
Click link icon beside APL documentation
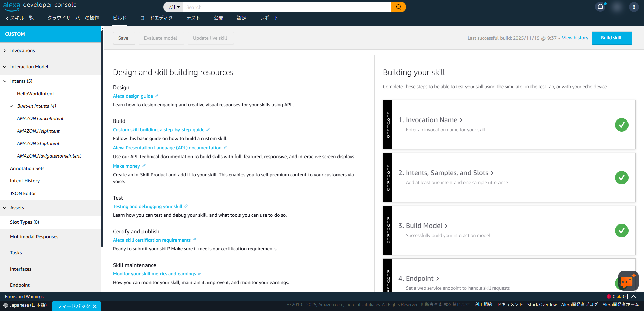[x=225, y=147]
